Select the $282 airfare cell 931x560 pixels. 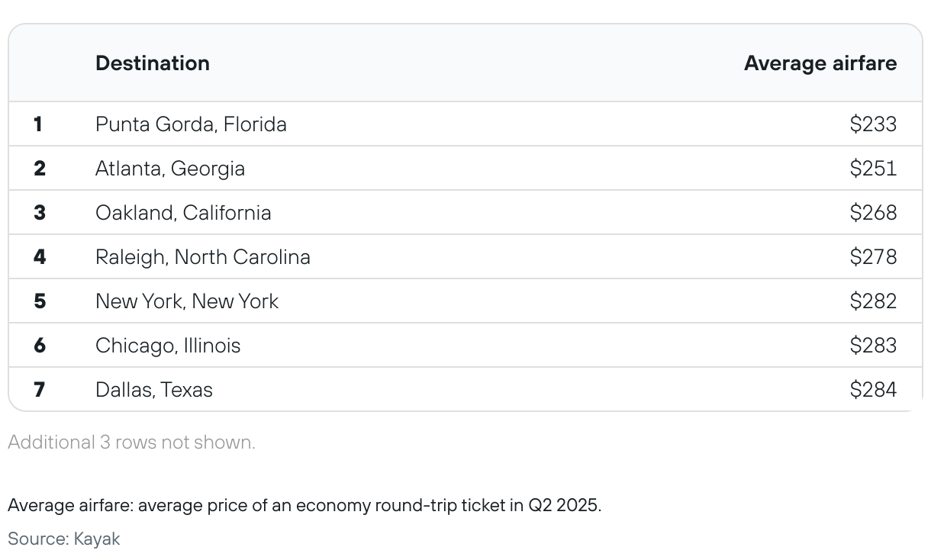point(873,301)
